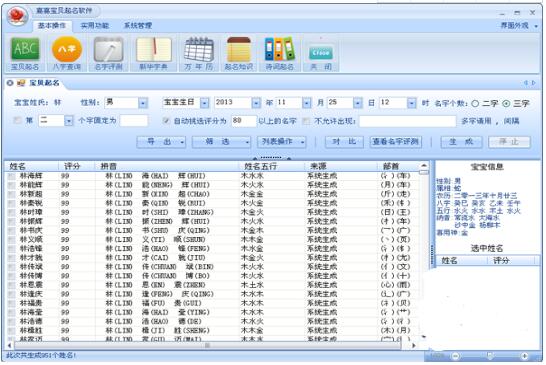Toggle the 第…个字固定为 checkbox
The height and width of the screenshot is (365, 546).
click(x=17, y=121)
